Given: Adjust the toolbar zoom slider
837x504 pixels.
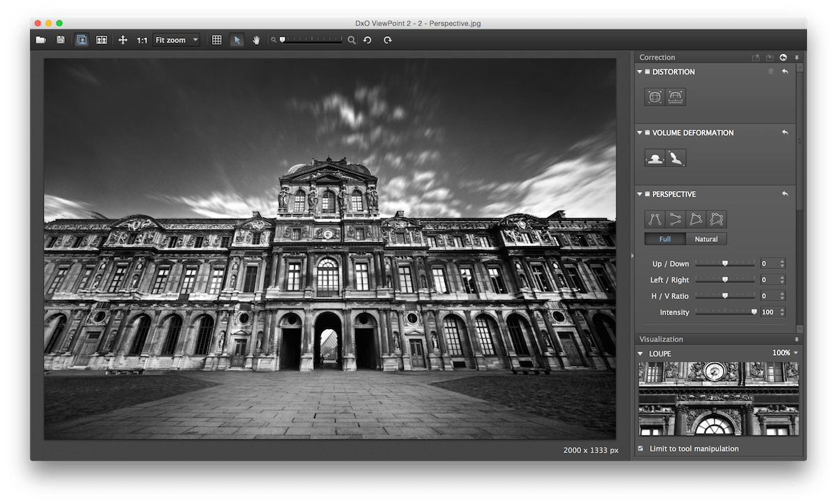Looking at the screenshot, I should click(x=311, y=40).
